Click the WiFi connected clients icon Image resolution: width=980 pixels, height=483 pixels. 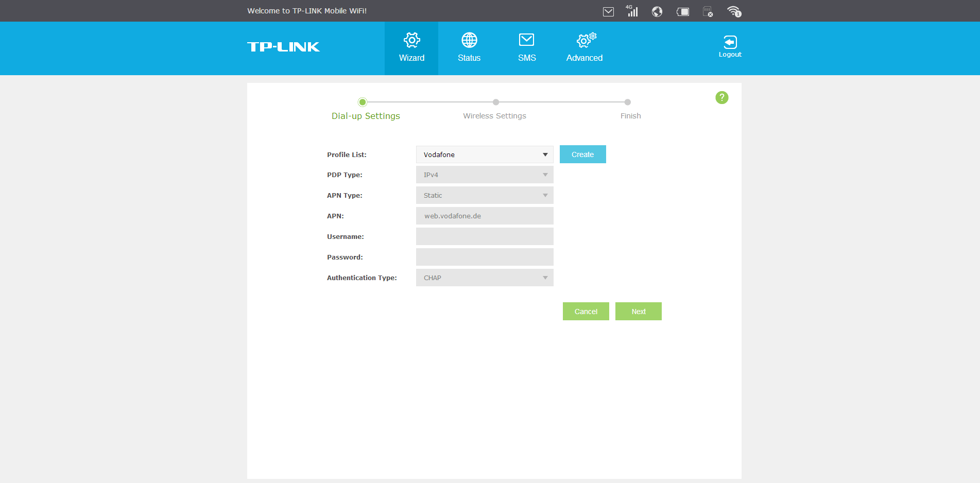[x=734, y=11]
